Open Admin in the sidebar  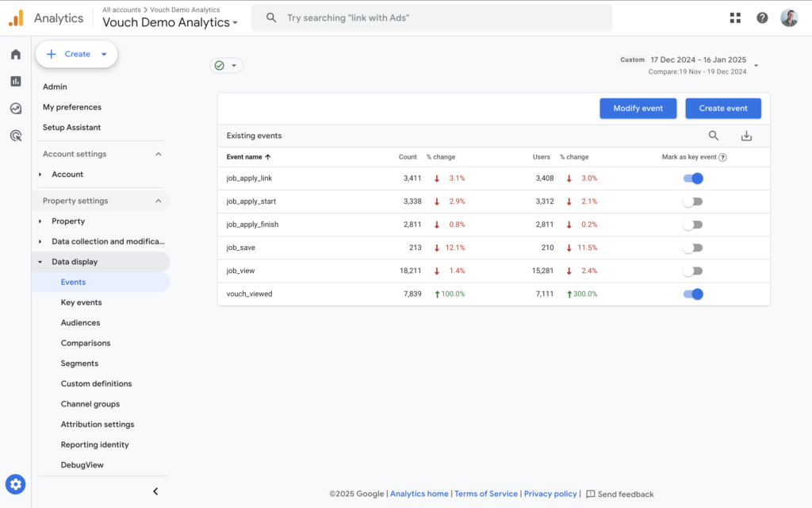coord(55,87)
